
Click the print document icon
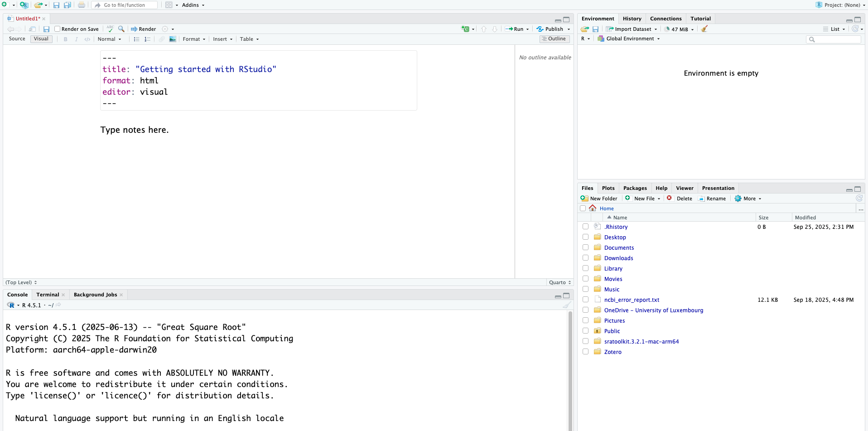click(x=81, y=5)
